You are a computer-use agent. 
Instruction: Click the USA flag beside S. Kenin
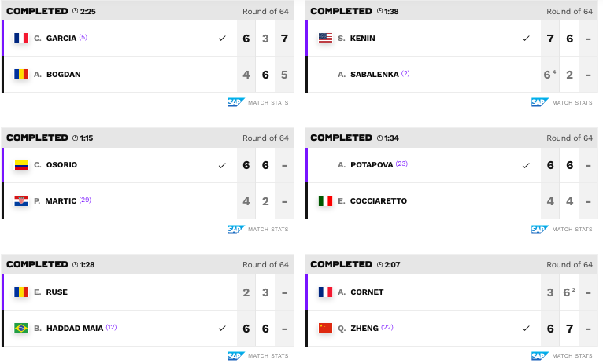tap(325, 38)
